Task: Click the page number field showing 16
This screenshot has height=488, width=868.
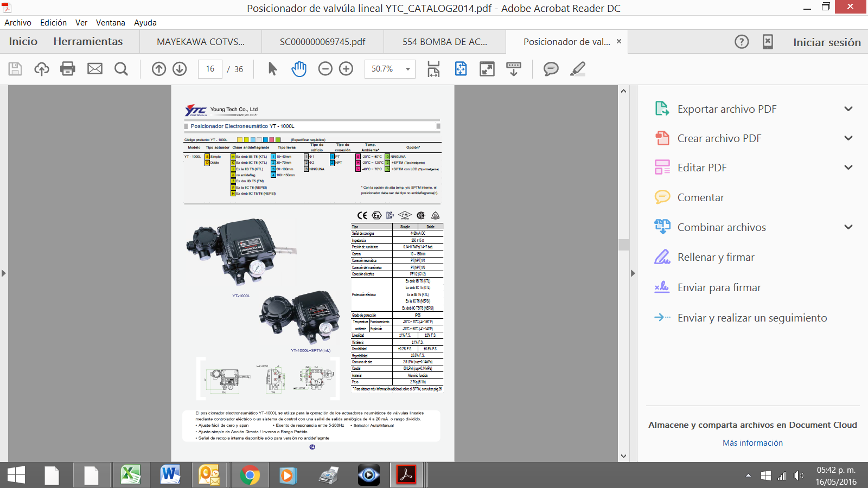Action: point(210,69)
